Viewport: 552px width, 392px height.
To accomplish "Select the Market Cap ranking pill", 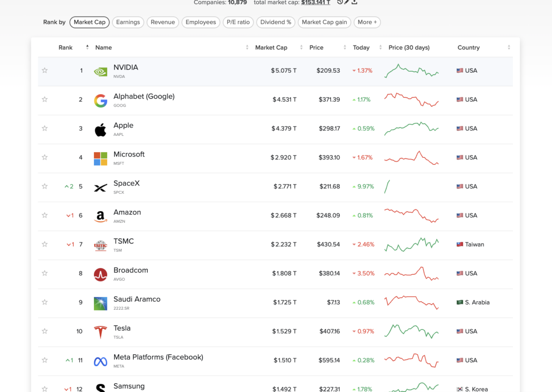I will (x=90, y=22).
